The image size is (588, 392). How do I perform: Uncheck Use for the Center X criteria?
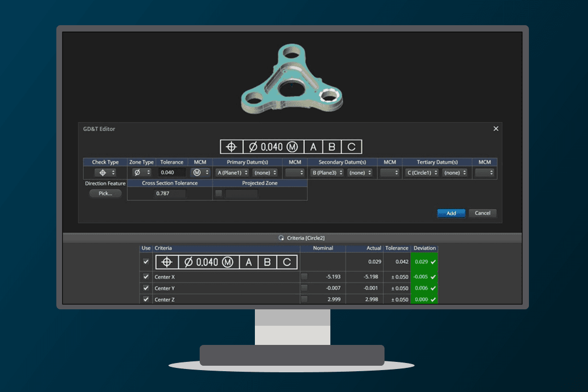click(145, 277)
